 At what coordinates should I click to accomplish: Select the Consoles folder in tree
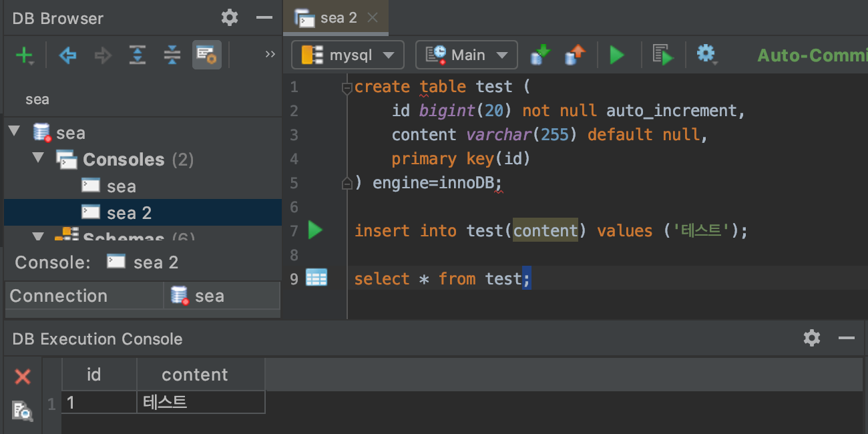pos(124,160)
